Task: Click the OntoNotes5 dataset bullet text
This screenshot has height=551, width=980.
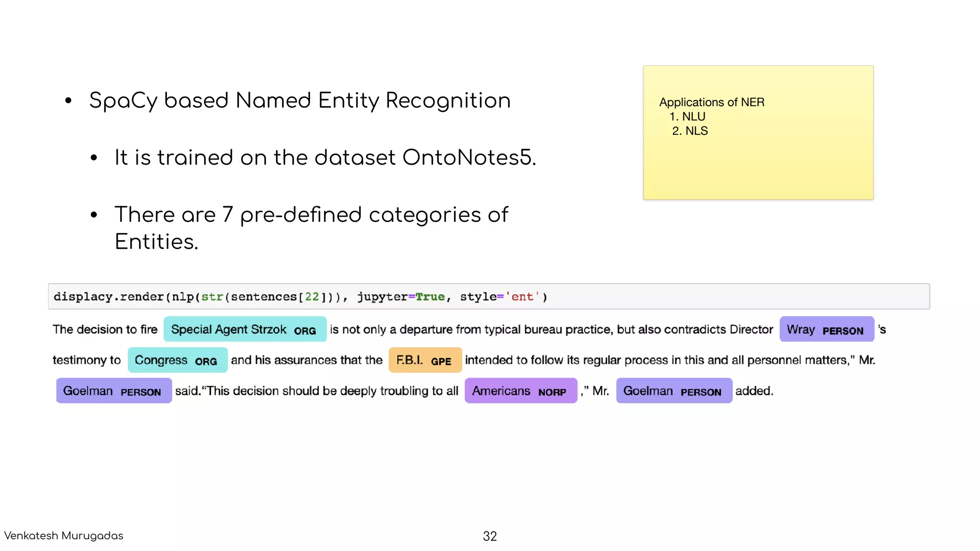Action: coord(325,158)
